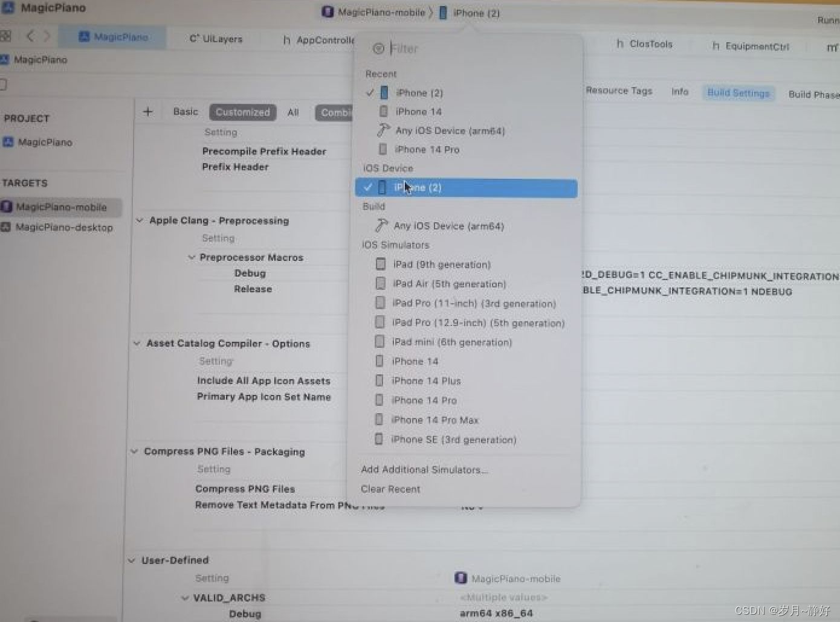Select the Include All App Icon Assets setting
The image size is (840, 622).
point(263,380)
